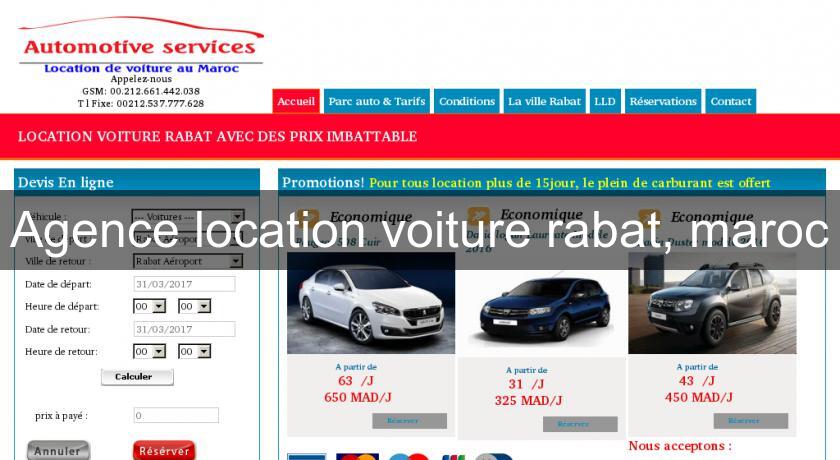Click the price text "450 MAD/J"
This screenshot has width=840, height=460.
click(699, 398)
